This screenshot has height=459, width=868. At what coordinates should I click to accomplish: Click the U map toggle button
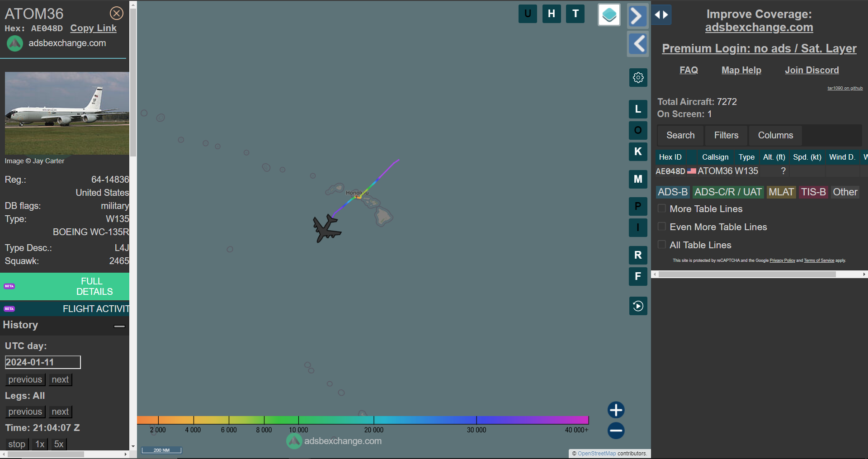528,14
